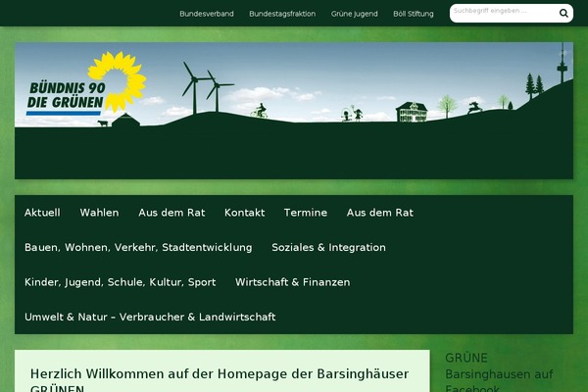
Task: Go to the Termine menu item
Action: pyautogui.click(x=306, y=213)
